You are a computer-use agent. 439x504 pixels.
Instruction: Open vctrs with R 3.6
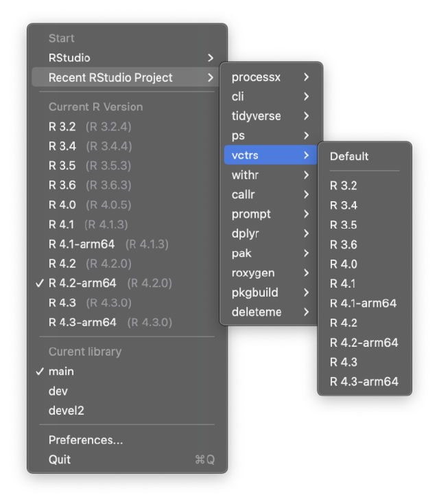[343, 244]
